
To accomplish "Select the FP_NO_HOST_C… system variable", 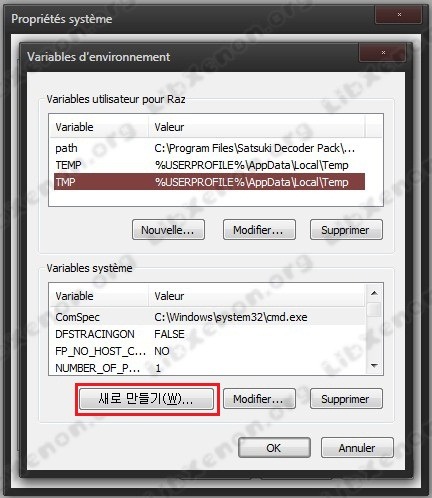I will pos(209,351).
